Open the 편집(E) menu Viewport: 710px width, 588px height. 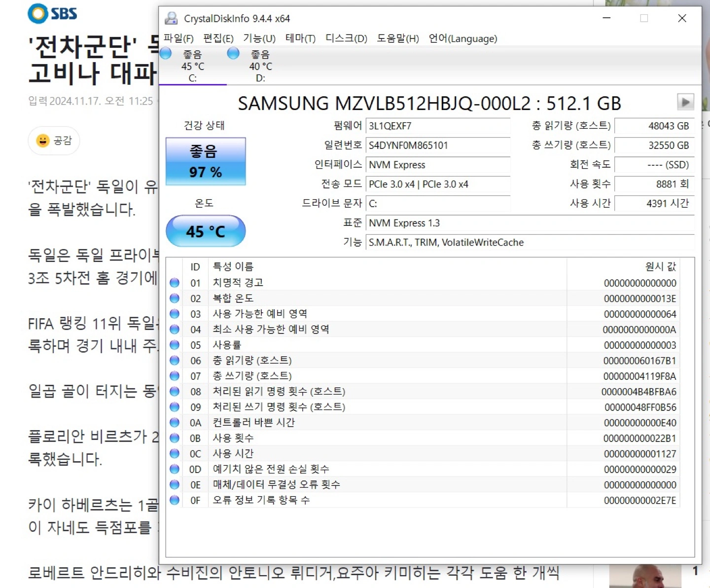(218, 38)
